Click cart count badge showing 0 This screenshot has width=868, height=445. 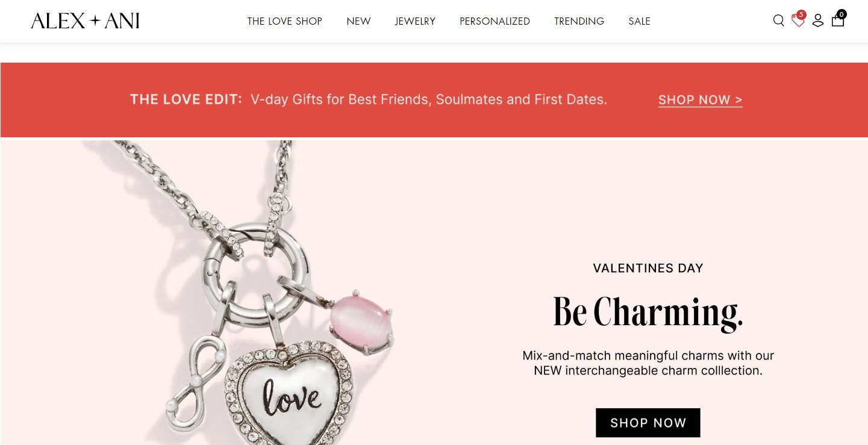tap(841, 14)
